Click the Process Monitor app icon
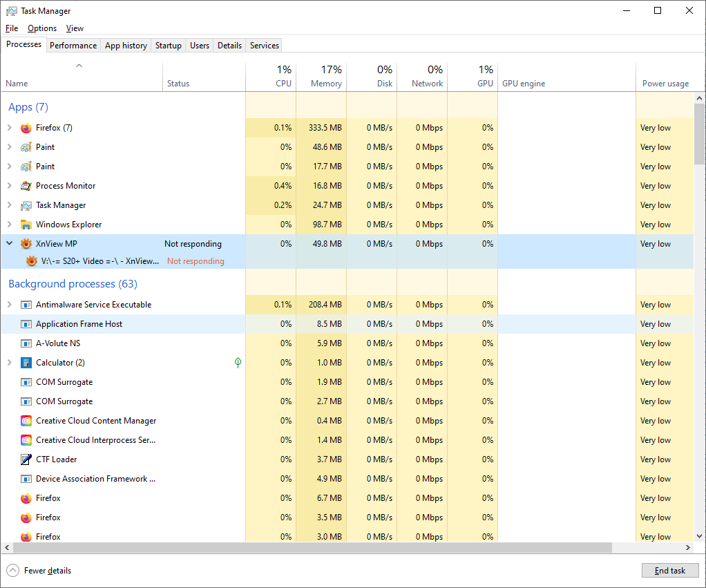Image resolution: width=706 pixels, height=588 pixels. click(26, 186)
